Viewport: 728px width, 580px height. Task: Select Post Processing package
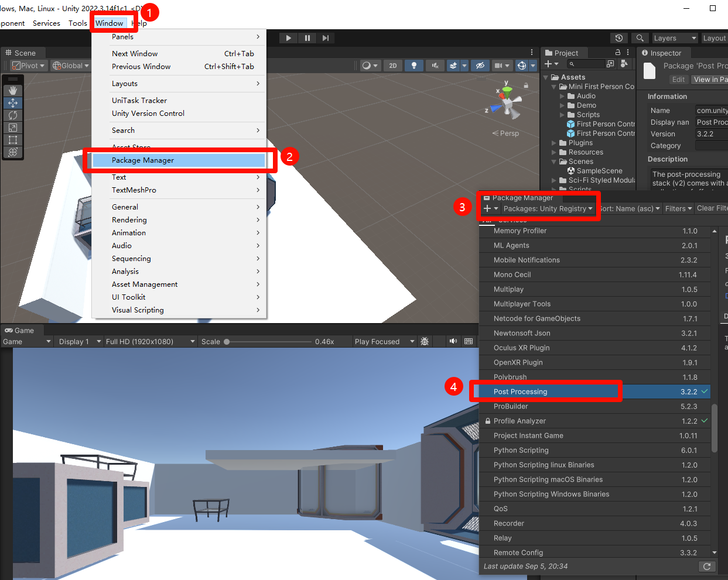click(x=594, y=392)
